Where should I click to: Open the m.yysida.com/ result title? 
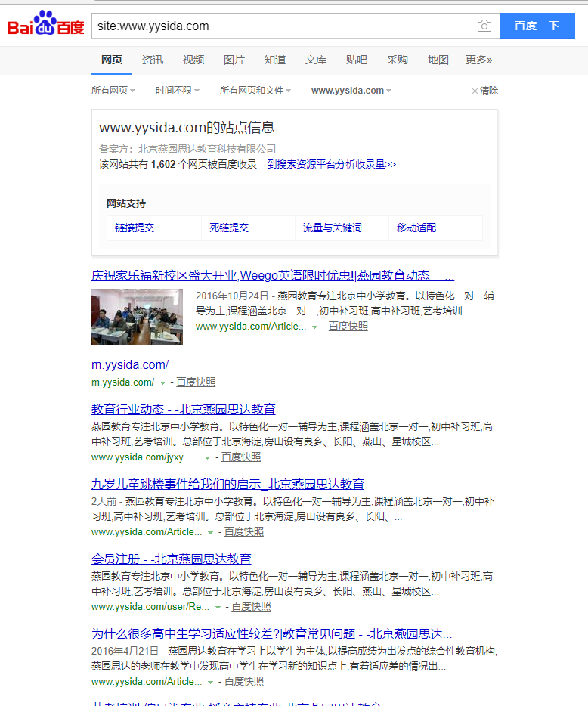[x=130, y=364]
